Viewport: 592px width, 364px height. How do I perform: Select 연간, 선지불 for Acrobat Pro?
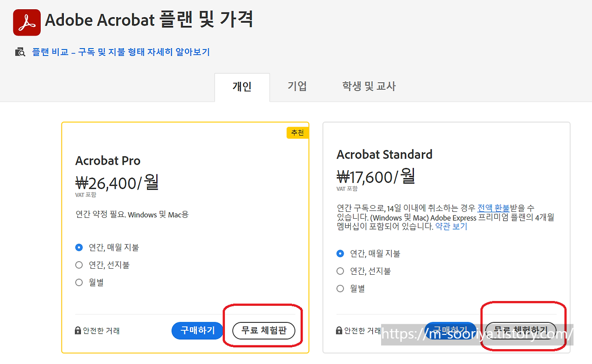[79, 265]
